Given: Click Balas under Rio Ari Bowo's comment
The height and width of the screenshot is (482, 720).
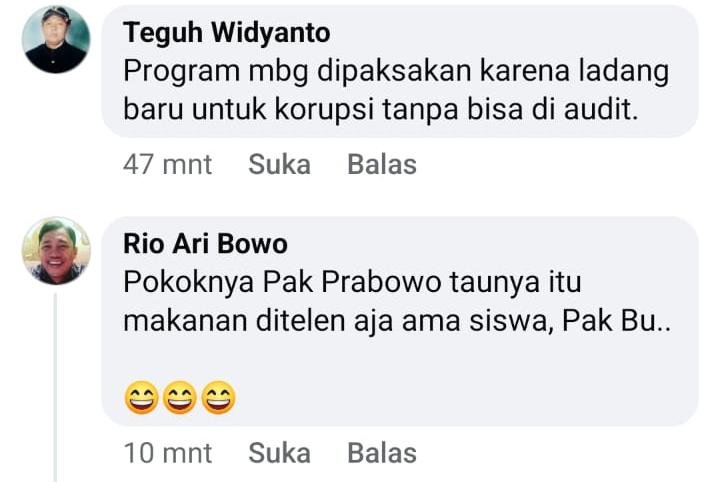Looking at the screenshot, I should (x=382, y=453).
